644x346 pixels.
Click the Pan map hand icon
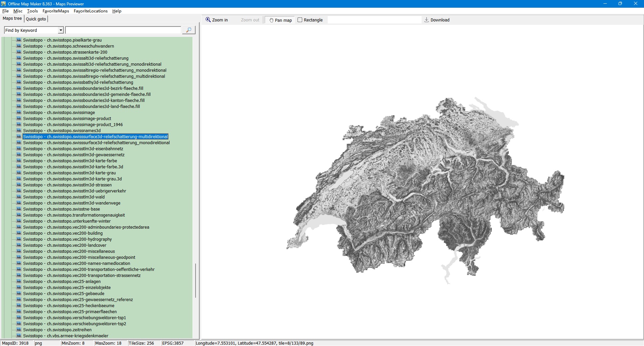click(271, 20)
